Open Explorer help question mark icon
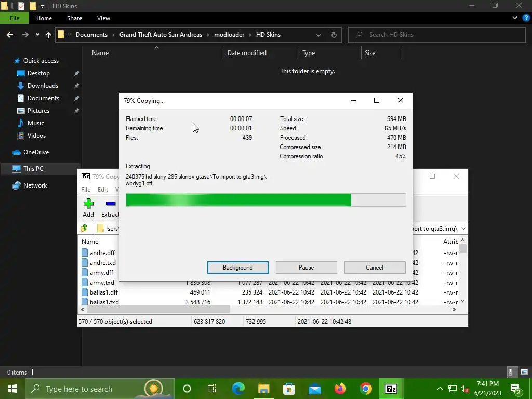Image resolution: width=532 pixels, height=399 pixels. point(526,18)
